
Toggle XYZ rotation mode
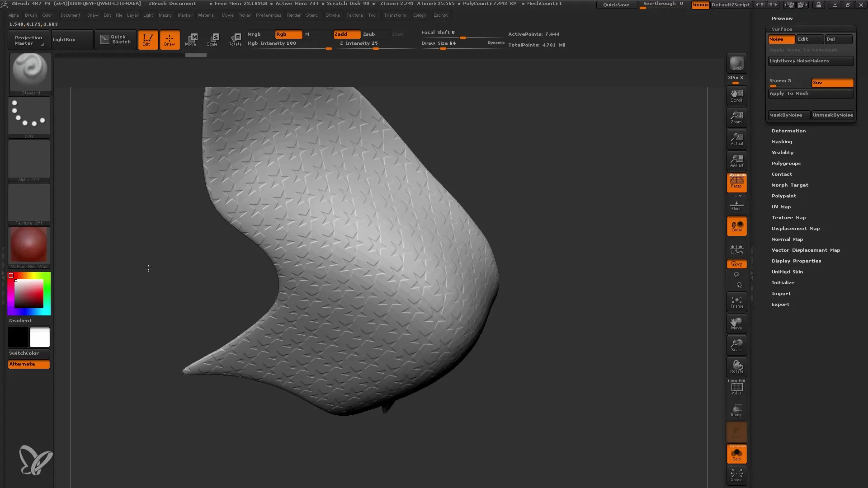coord(736,264)
